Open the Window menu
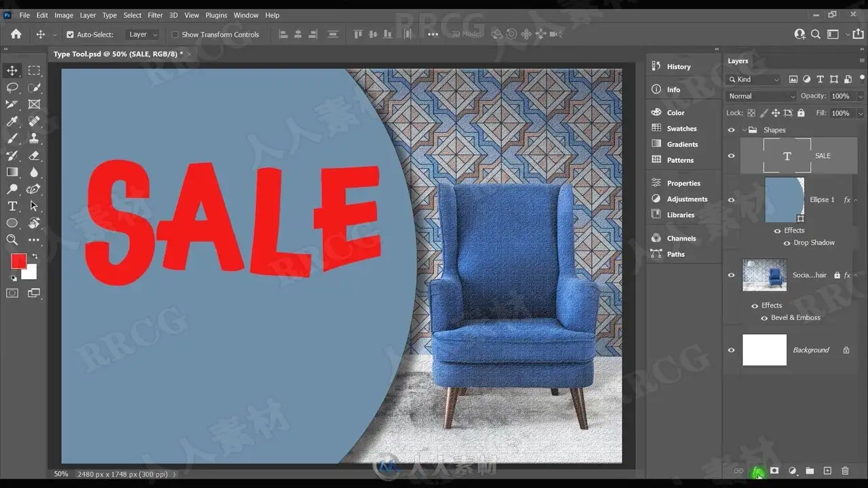868x488 pixels. coord(246,15)
